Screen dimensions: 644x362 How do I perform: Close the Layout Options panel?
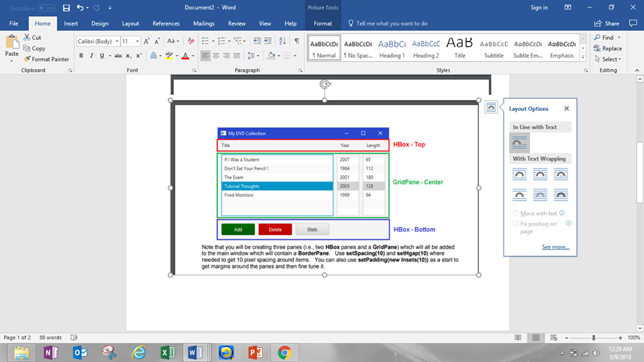pyautogui.click(x=566, y=109)
